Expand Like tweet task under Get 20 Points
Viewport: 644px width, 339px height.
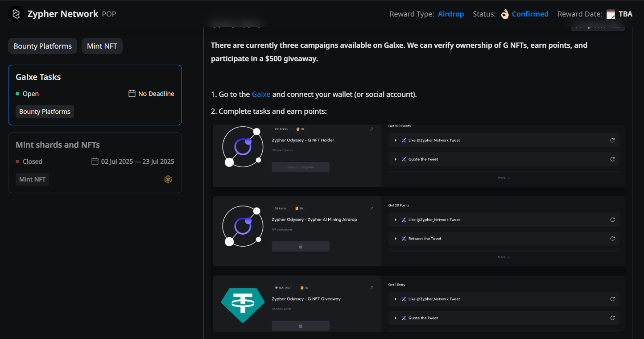pyautogui.click(x=395, y=219)
